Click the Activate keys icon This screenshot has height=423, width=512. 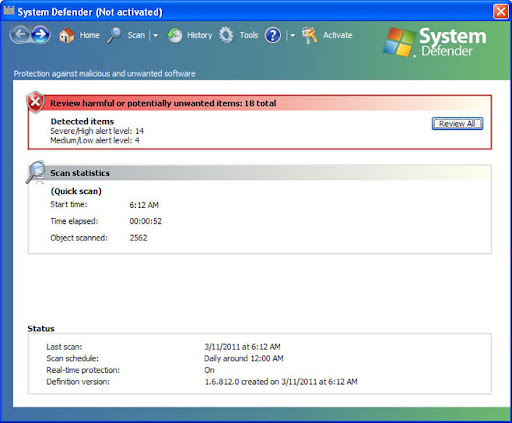click(x=310, y=35)
